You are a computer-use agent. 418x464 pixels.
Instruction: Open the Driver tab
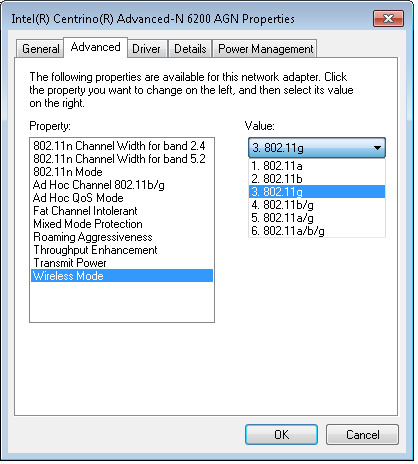(x=147, y=49)
